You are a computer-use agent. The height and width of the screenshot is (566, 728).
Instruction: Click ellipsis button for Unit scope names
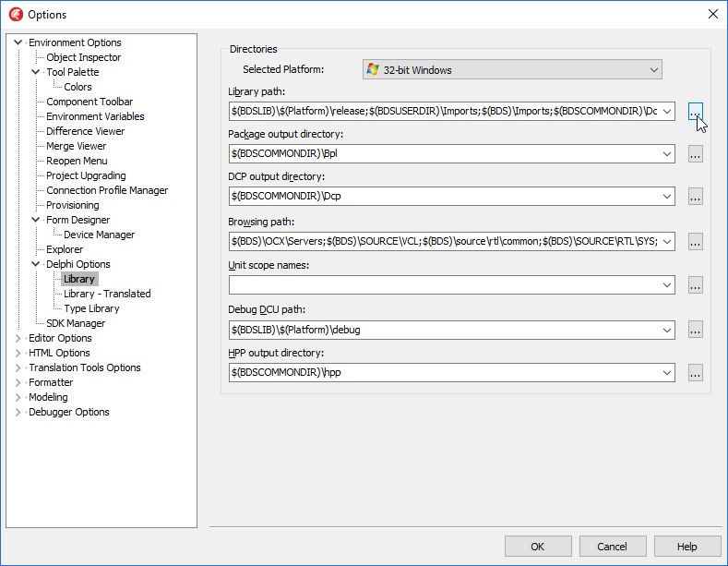coord(696,285)
